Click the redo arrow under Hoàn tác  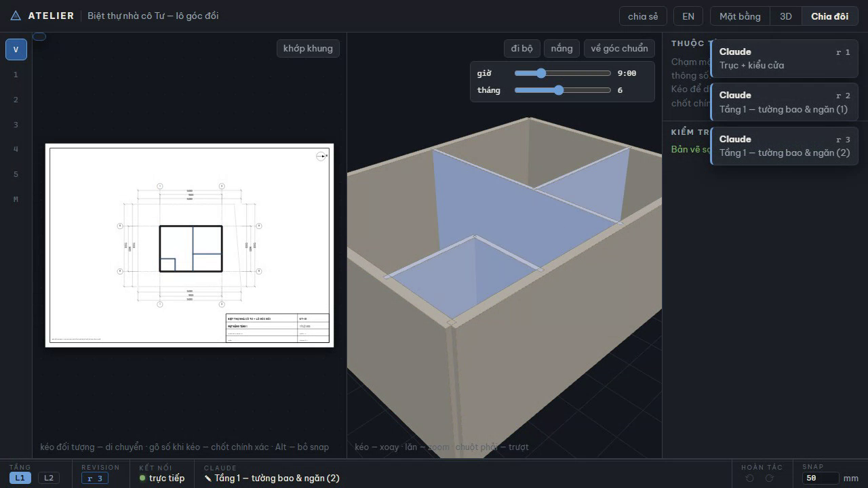770,479
